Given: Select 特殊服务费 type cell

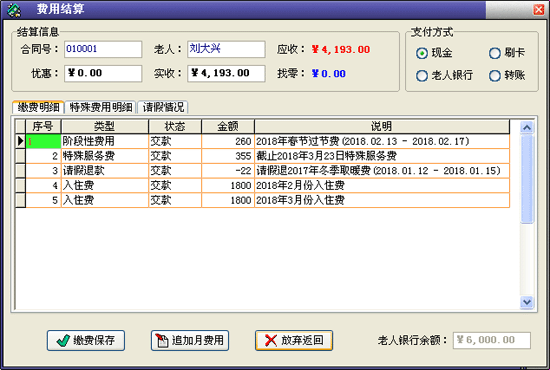Looking at the screenshot, I should (x=105, y=156).
